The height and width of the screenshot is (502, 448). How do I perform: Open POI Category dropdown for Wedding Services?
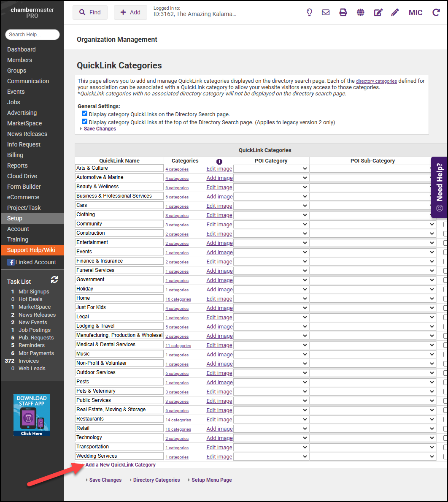[271, 457]
